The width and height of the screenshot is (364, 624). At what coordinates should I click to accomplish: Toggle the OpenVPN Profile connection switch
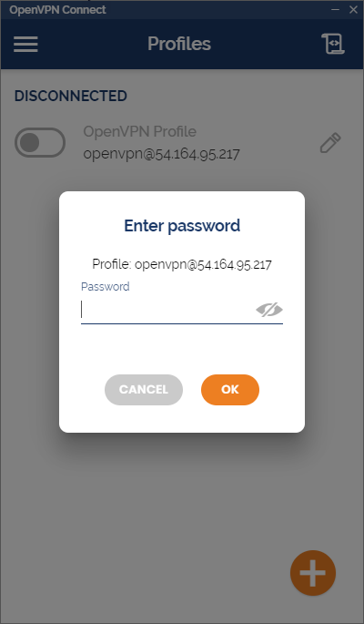coord(40,142)
